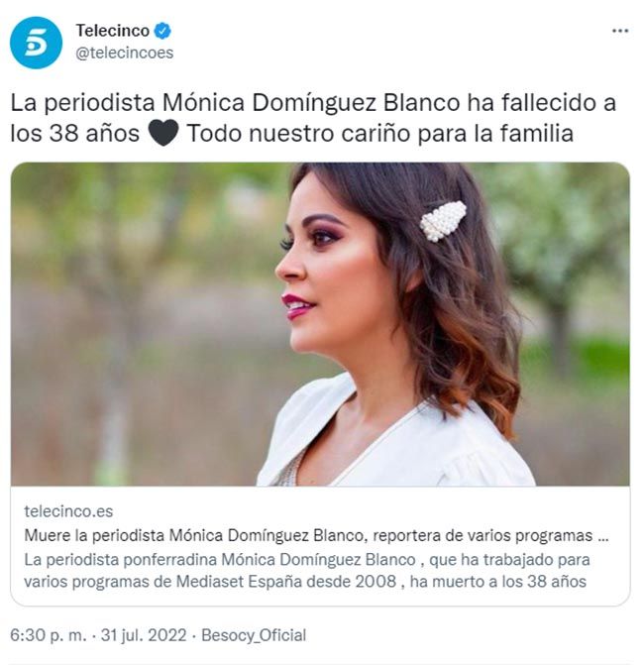Screen dimensions: 644x665
Task: Open the three-dot more options menu
Action: (620, 31)
